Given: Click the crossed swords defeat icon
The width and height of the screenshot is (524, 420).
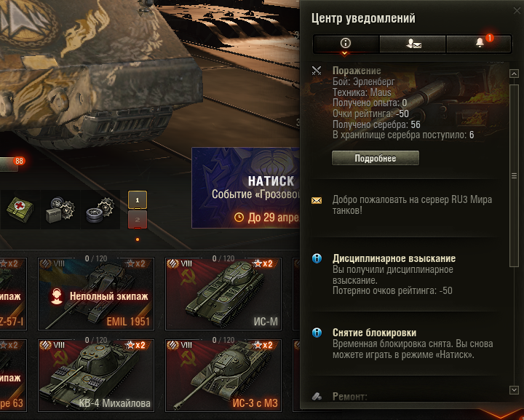Looking at the screenshot, I should coord(317,71).
